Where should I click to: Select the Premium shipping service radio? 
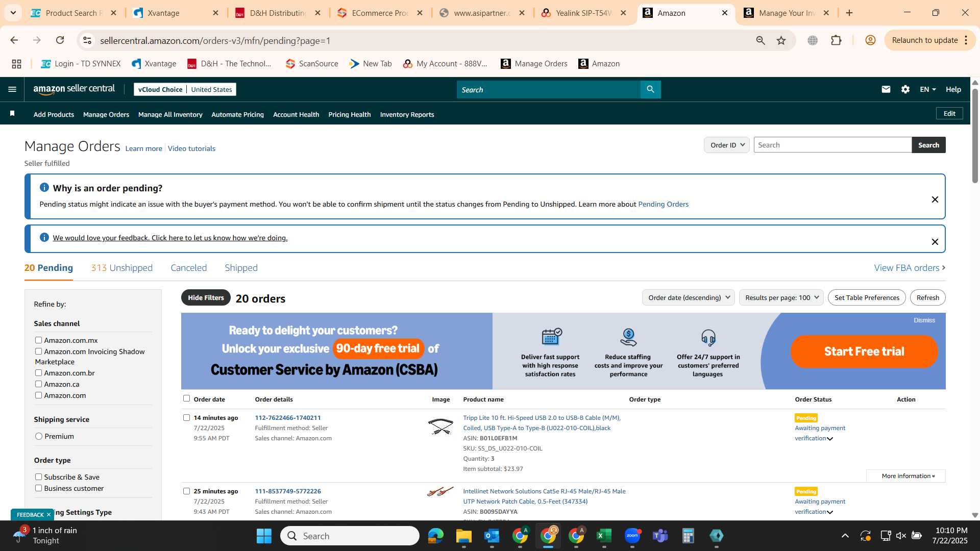(39, 436)
